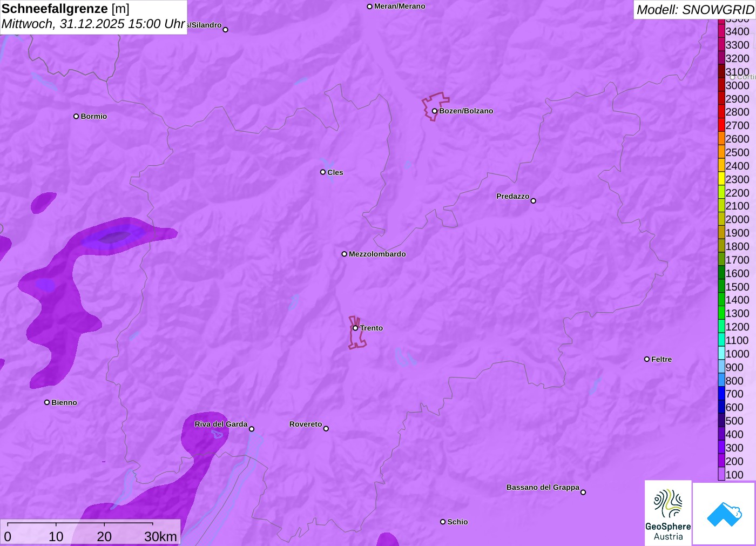Viewport: 756px width, 546px height.
Task: Select the 1500 m green legend swatch
Action: (721, 286)
